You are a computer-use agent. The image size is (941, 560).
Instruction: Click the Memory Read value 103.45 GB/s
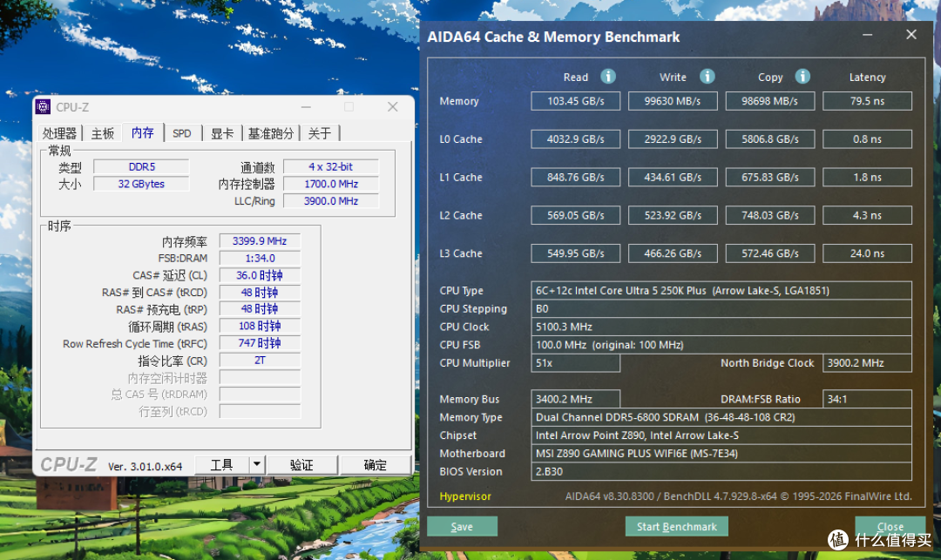[576, 101]
